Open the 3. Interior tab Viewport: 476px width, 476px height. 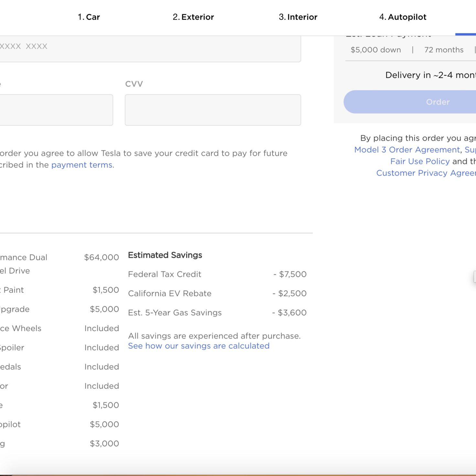coord(298,17)
